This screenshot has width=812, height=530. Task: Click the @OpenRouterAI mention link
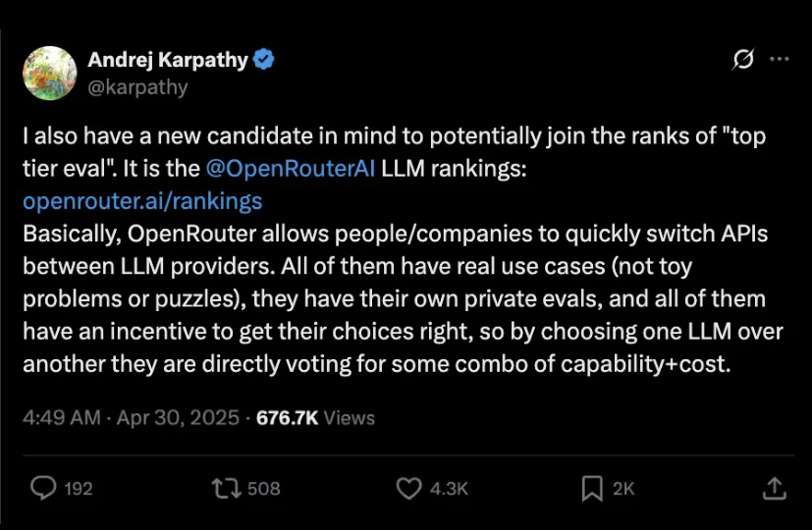[291, 169]
